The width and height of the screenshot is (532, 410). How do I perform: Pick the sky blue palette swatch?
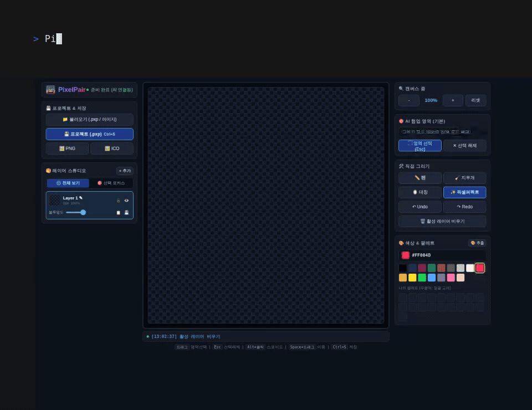coord(432,278)
